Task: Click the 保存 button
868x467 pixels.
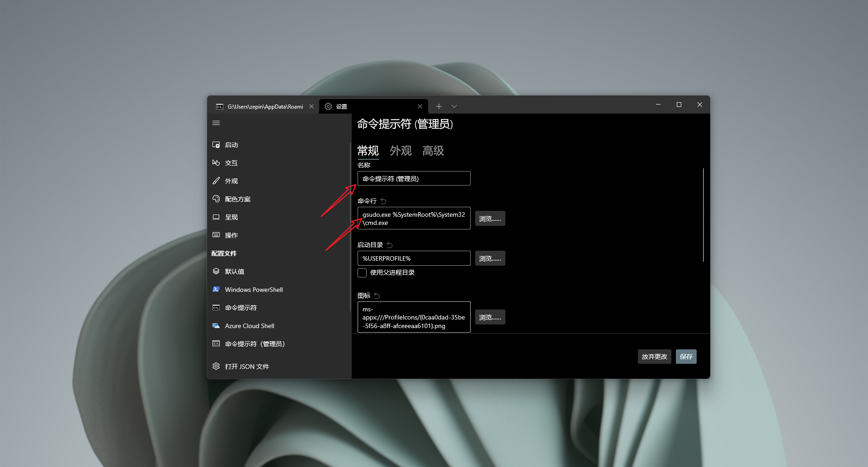Action: coord(686,357)
